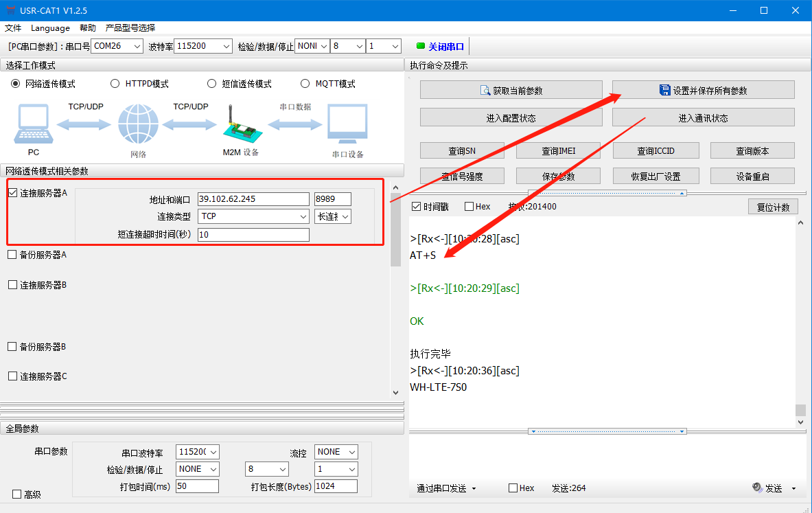Click the 打包时间 field showing 50
This screenshot has height=513, width=812.
[197, 486]
